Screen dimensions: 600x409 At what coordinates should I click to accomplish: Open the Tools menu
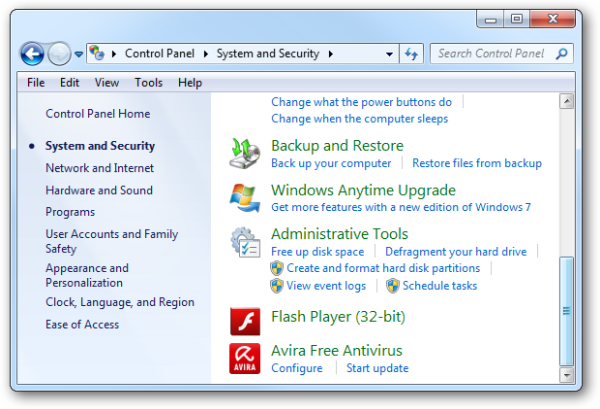(x=148, y=83)
